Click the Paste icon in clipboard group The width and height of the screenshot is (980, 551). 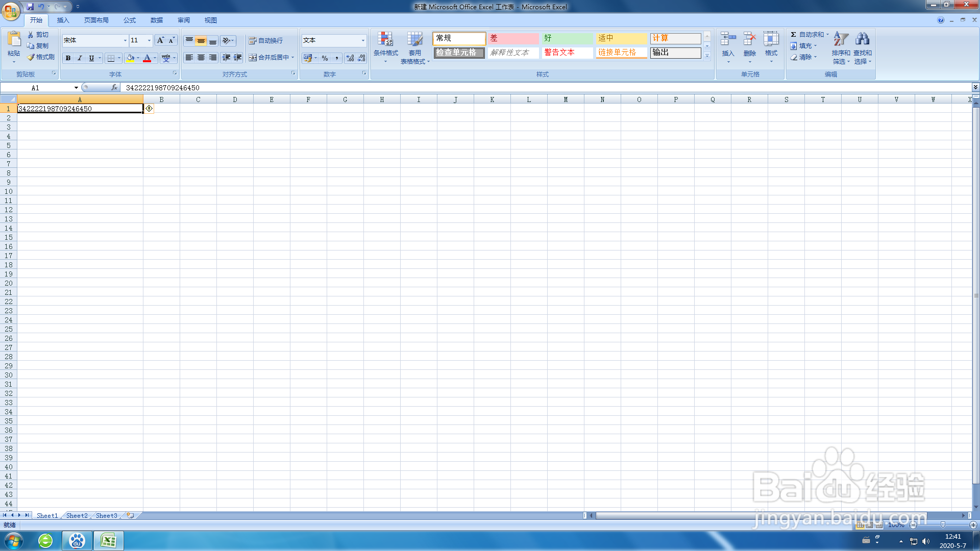click(x=14, y=40)
